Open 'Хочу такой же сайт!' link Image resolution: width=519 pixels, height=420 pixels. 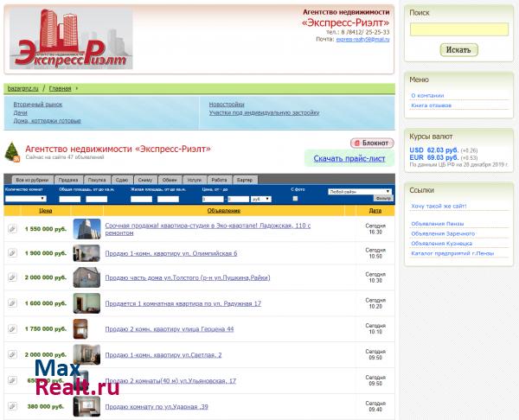pos(439,206)
